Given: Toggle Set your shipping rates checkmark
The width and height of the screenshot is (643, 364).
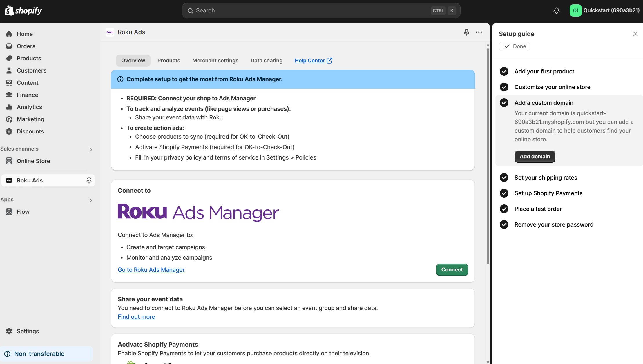Looking at the screenshot, I should (504, 178).
